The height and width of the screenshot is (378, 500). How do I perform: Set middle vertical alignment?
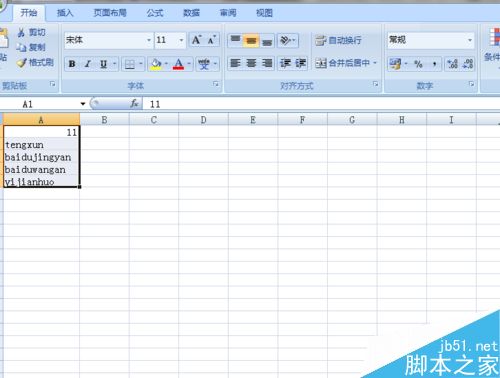tap(251, 40)
